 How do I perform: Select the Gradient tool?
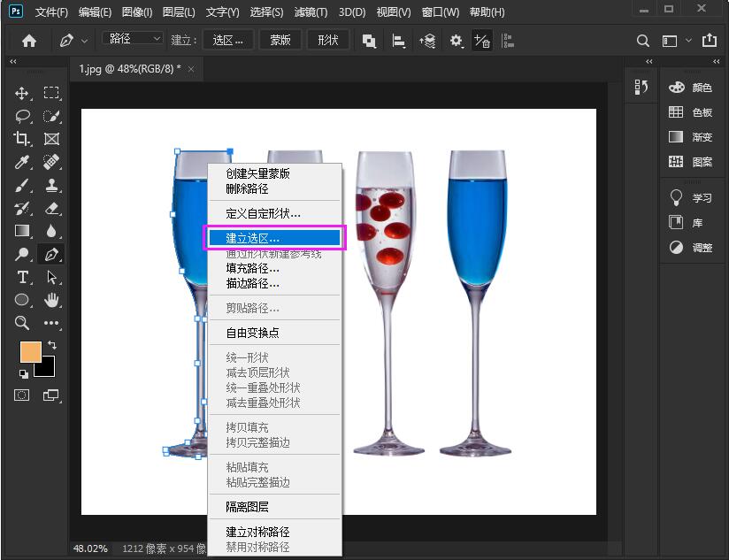click(22, 231)
